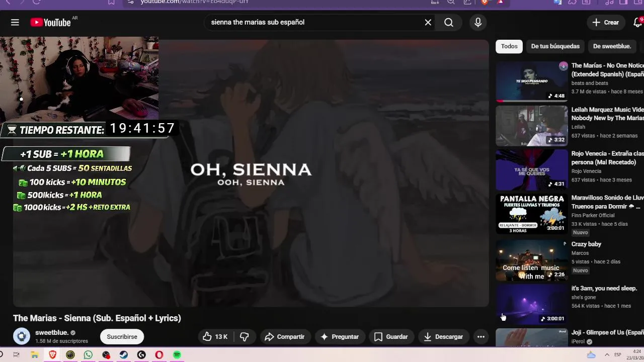Subscribe using the Suscribirse button
The height and width of the screenshot is (362, 644).
click(122, 337)
